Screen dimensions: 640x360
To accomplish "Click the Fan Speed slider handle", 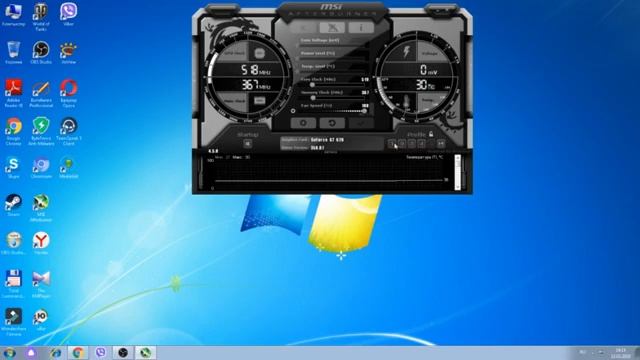I will point(364,111).
